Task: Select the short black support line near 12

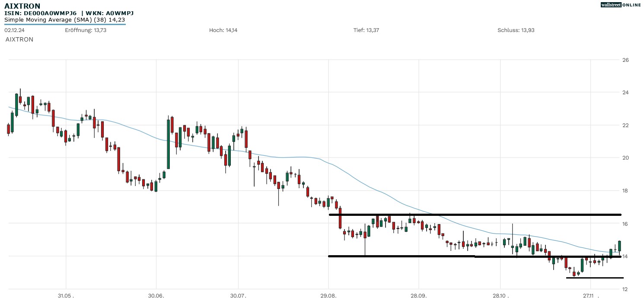Action: (595, 278)
